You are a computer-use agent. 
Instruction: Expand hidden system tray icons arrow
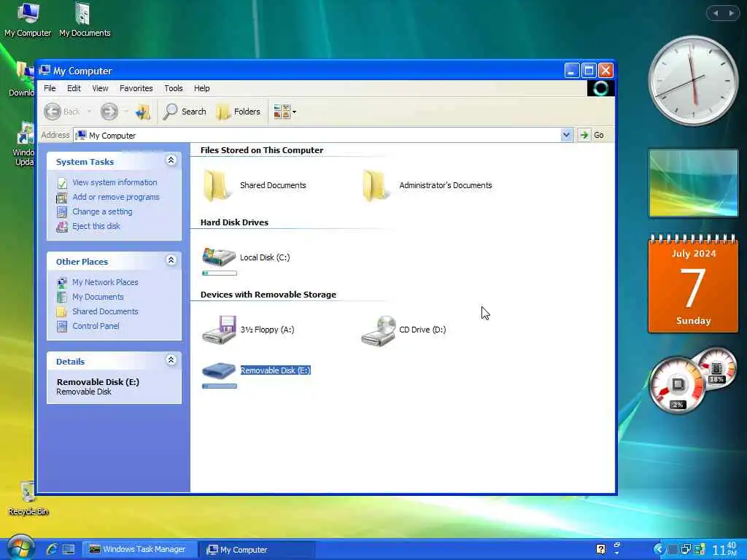point(659,549)
